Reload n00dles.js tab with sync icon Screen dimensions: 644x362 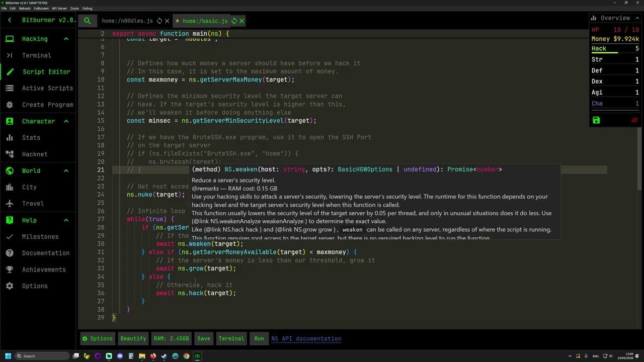point(159,21)
